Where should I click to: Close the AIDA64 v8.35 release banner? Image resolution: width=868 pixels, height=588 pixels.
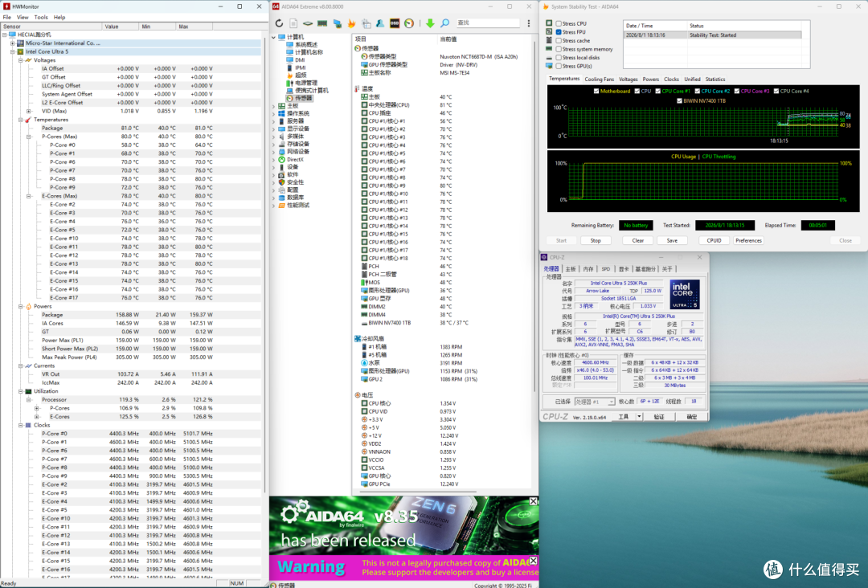[x=533, y=501]
